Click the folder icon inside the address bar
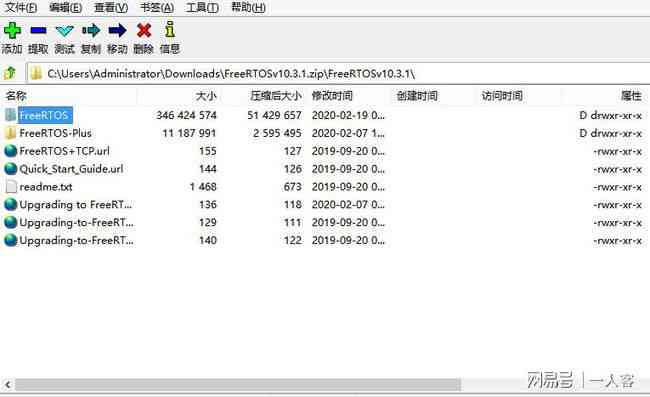Screen dimensions: 650x397 pos(36,73)
